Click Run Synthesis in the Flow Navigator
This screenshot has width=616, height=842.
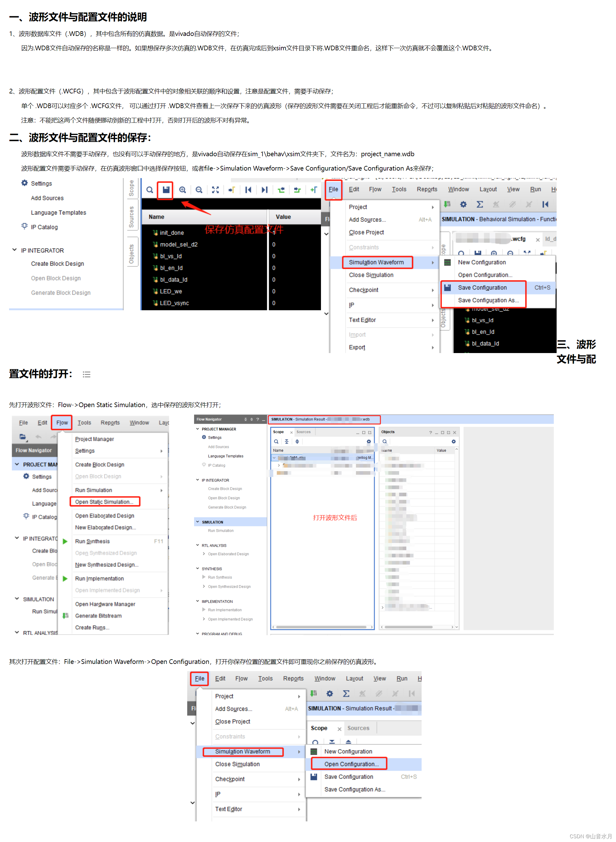[x=220, y=577]
